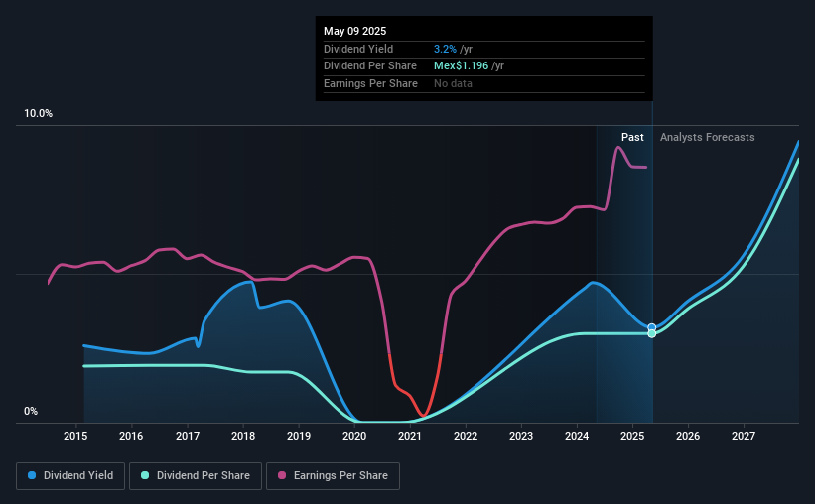Click the teal dot in Dividend Per Share legend
The image size is (815, 504).
click(145, 475)
